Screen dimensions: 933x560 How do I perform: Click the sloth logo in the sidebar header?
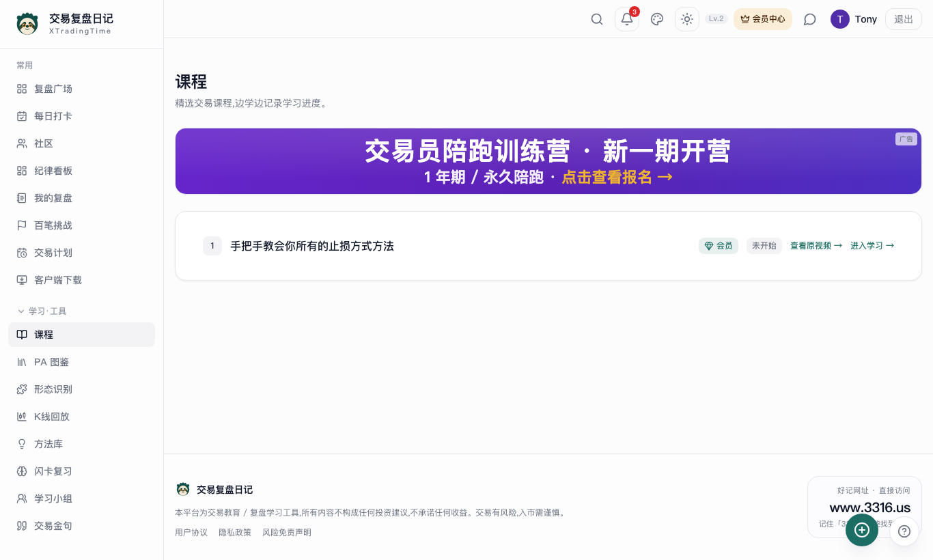(27, 24)
